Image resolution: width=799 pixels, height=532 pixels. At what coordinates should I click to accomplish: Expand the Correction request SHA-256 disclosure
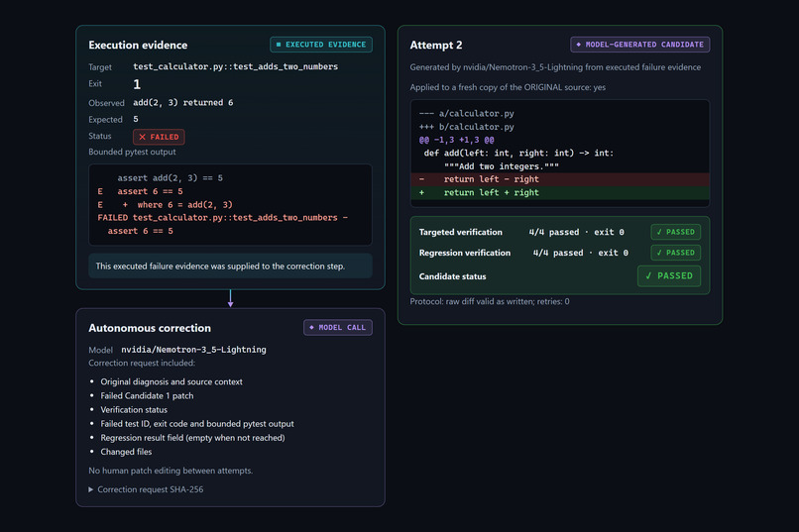click(147, 489)
